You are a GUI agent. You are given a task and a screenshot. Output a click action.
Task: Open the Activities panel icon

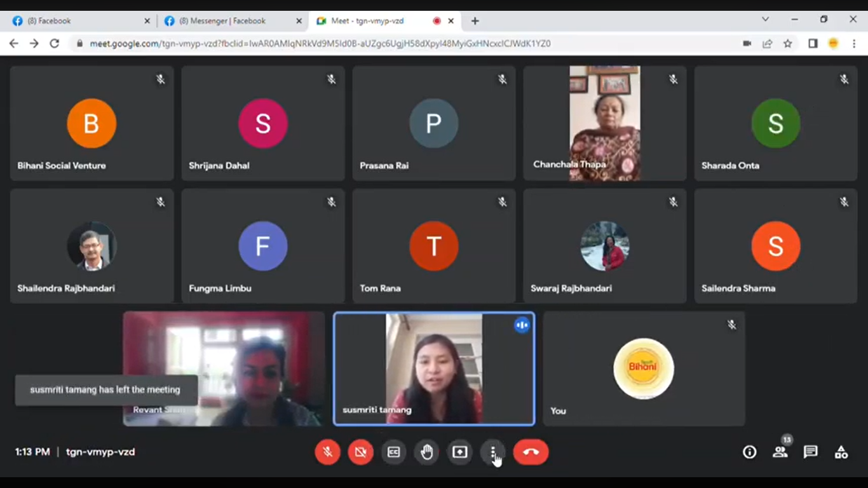(841, 452)
